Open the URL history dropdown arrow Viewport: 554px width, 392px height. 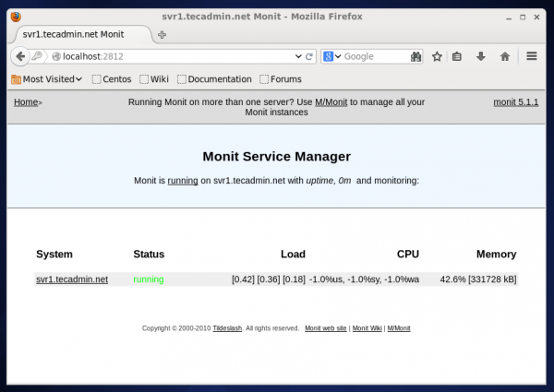[x=297, y=56]
